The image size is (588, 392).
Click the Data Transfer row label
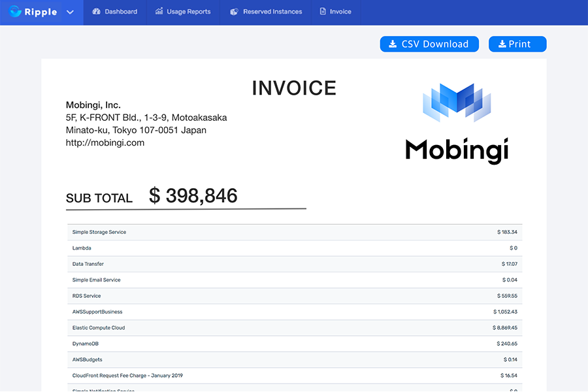click(88, 264)
